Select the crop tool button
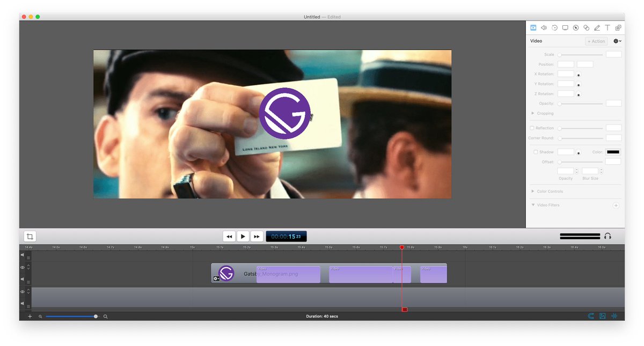This screenshot has height=346, width=644. pyautogui.click(x=30, y=236)
